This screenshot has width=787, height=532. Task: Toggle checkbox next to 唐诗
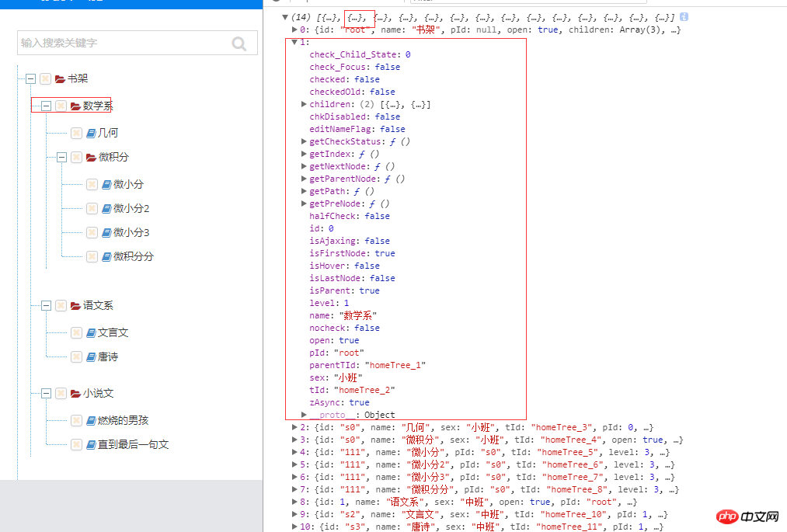(x=76, y=356)
